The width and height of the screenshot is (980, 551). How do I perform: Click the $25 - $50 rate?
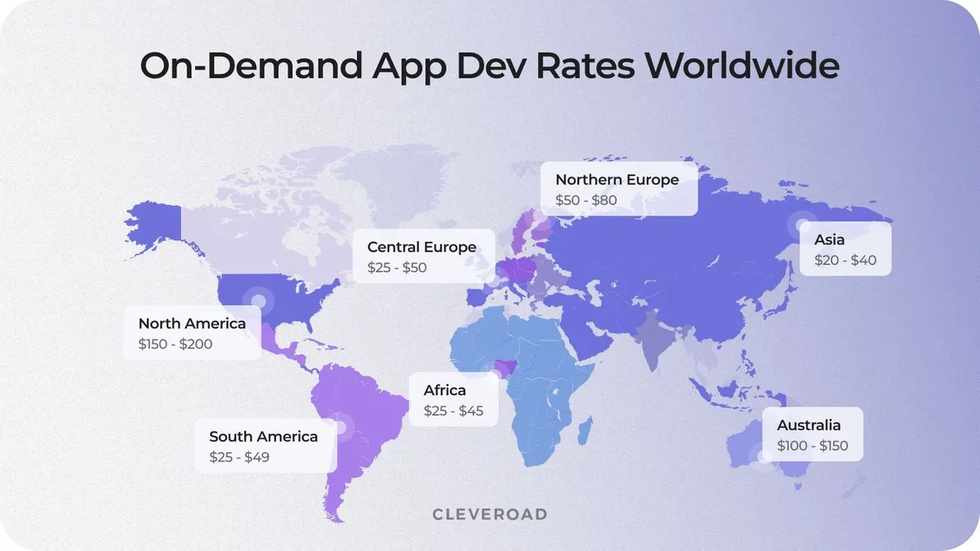(x=397, y=268)
